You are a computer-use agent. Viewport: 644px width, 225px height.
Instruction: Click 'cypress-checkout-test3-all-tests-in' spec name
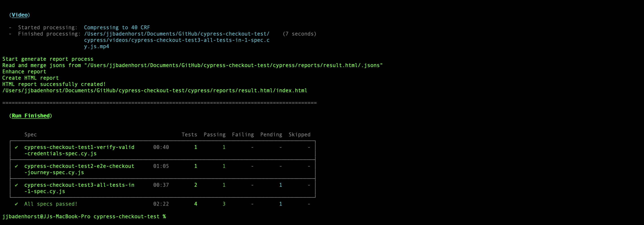click(79, 185)
